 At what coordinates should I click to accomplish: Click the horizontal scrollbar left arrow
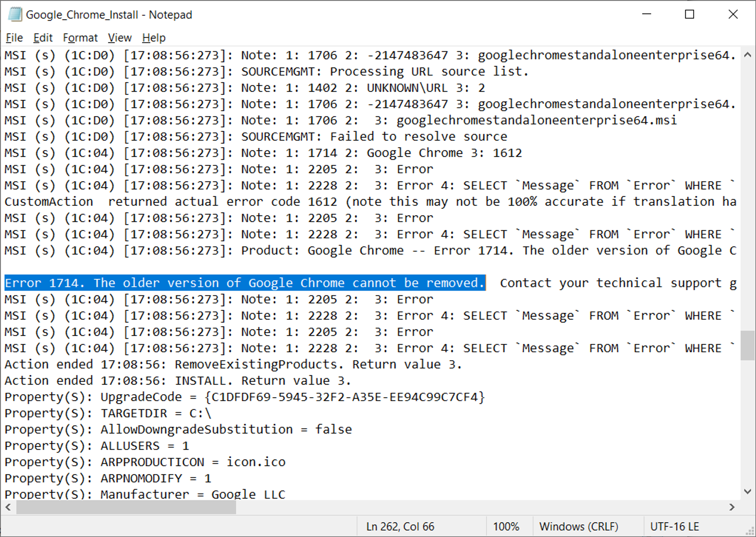(8, 507)
